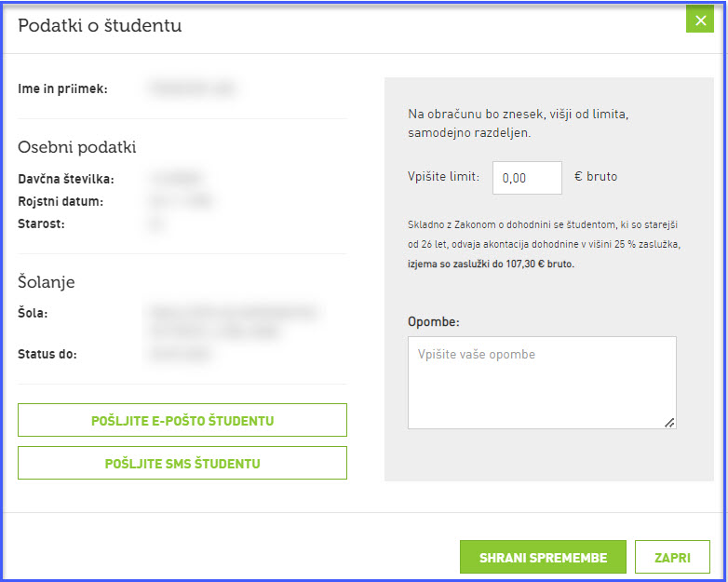Close the dialog with the green X icon
This screenshot has height=582, width=728.
tap(699, 20)
